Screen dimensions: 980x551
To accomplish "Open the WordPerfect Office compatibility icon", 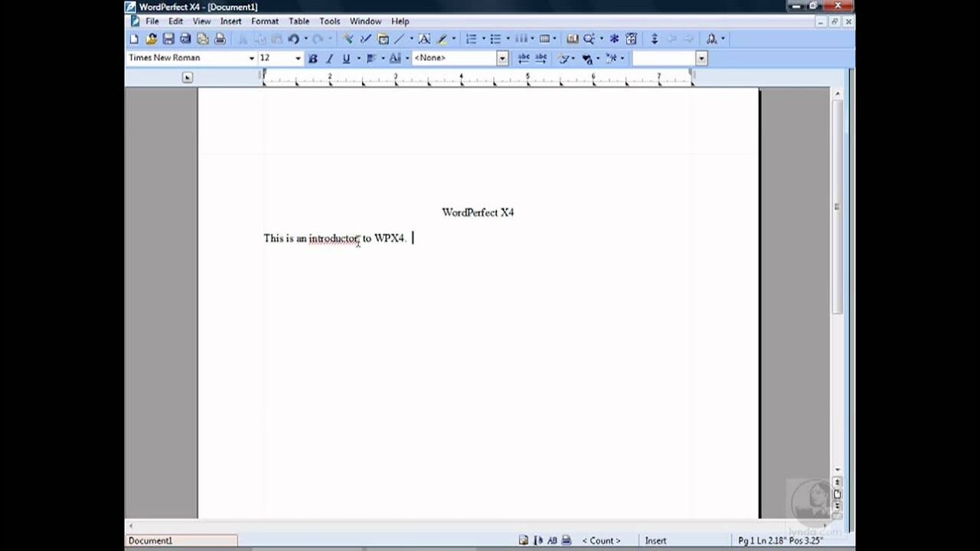I will point(712,39).
